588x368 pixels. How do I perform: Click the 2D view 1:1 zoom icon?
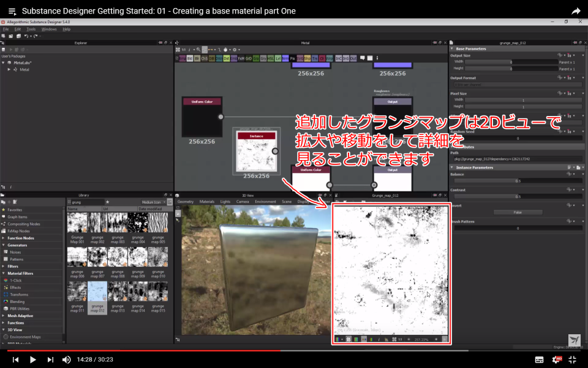tap(400, 339)
